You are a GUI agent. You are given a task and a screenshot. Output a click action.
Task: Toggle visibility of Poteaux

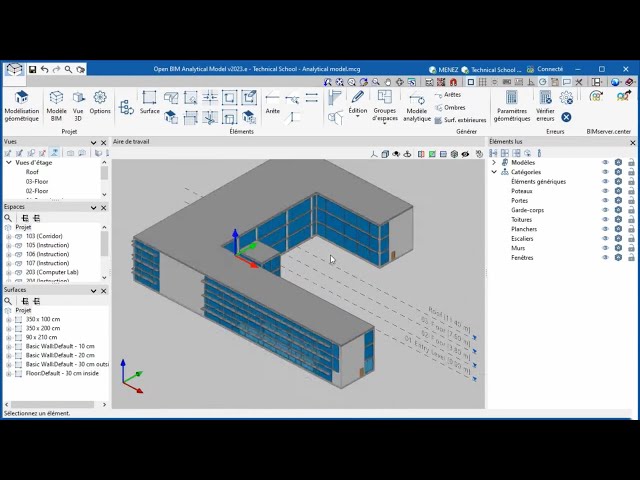pos(605,191)
